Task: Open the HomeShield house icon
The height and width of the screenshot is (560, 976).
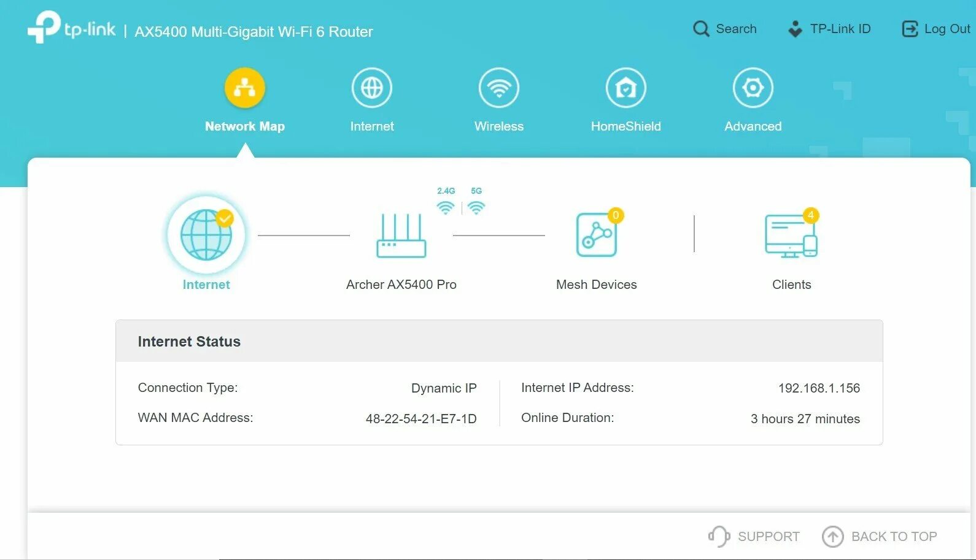Action: coord(626,88)
